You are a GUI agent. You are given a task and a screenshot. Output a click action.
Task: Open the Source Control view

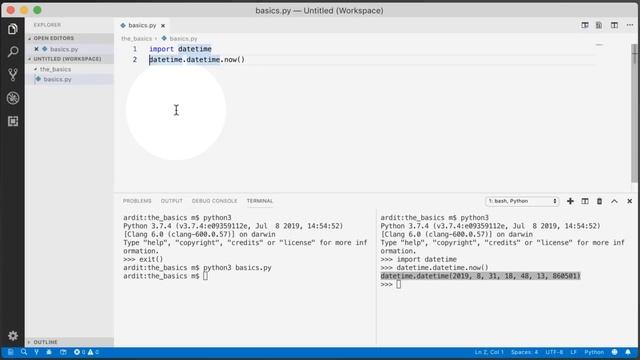click(x=13, y=75)
